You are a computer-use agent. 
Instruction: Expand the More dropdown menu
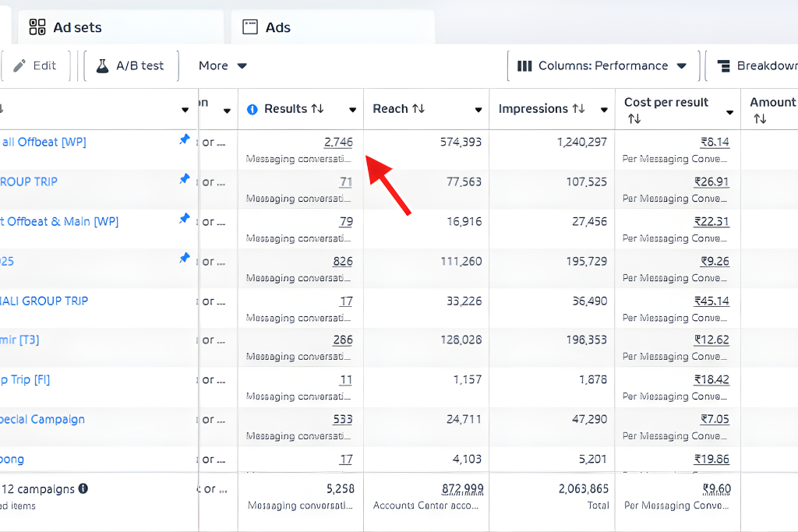[x=222, y=66]
